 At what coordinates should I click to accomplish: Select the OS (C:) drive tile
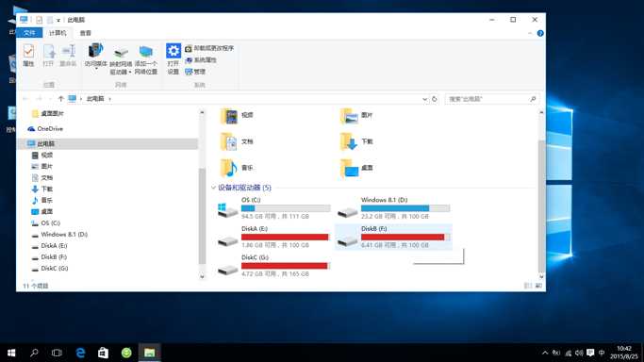(x=274, y=208)
